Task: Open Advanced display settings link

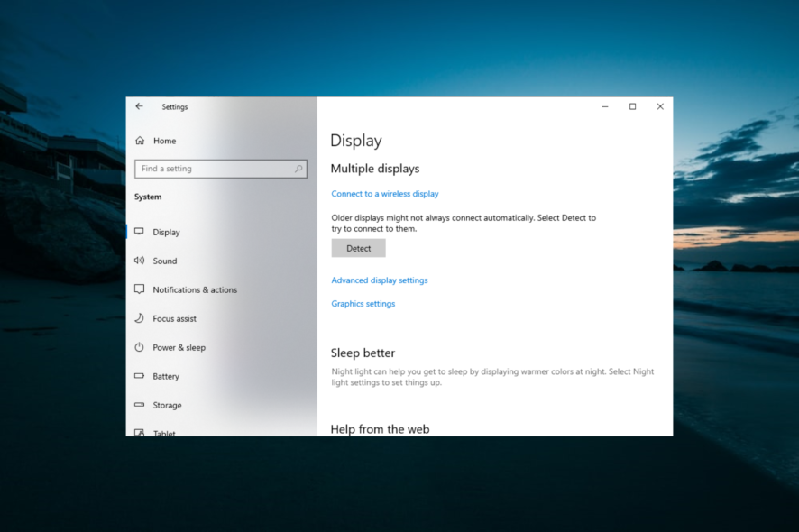Action: pos(379,280)
